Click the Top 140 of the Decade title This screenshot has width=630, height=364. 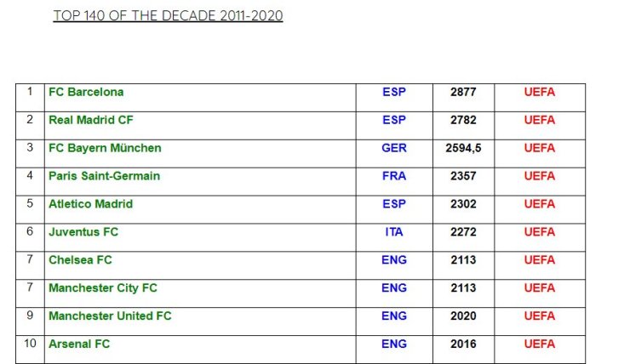(x=168, y=15)
